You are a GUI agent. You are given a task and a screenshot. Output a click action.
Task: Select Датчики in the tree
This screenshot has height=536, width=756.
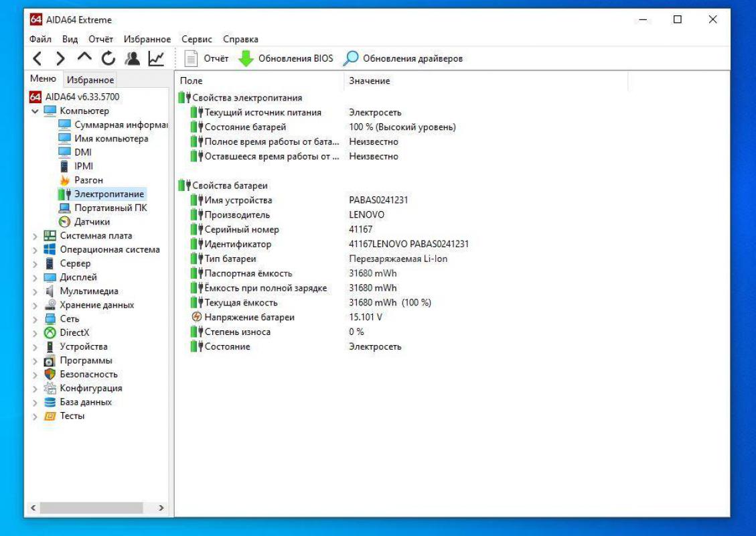(92, 222)
